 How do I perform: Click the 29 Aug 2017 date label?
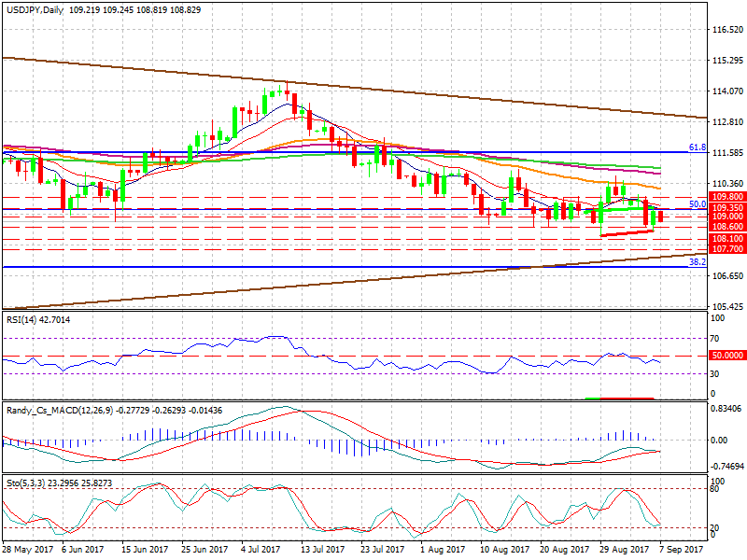click(624, 549)
